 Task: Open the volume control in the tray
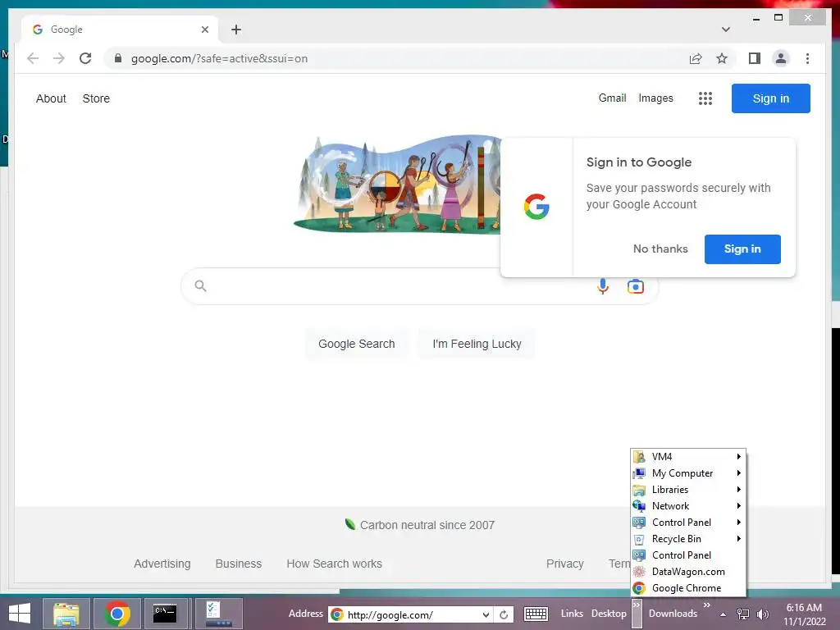(x=763, y=614)
